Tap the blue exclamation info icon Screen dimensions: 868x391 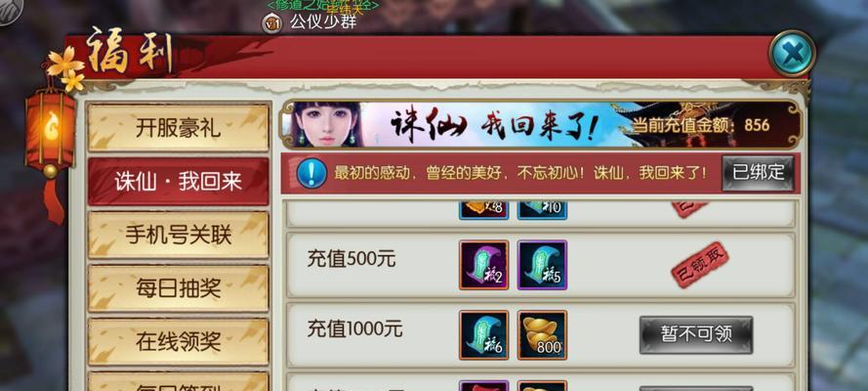pos(311,173)
